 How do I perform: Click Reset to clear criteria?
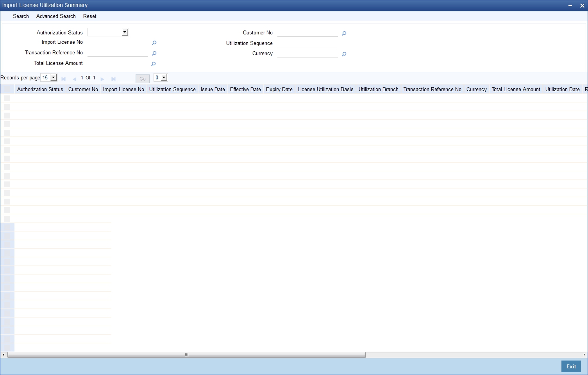click(x=89, y=16)
